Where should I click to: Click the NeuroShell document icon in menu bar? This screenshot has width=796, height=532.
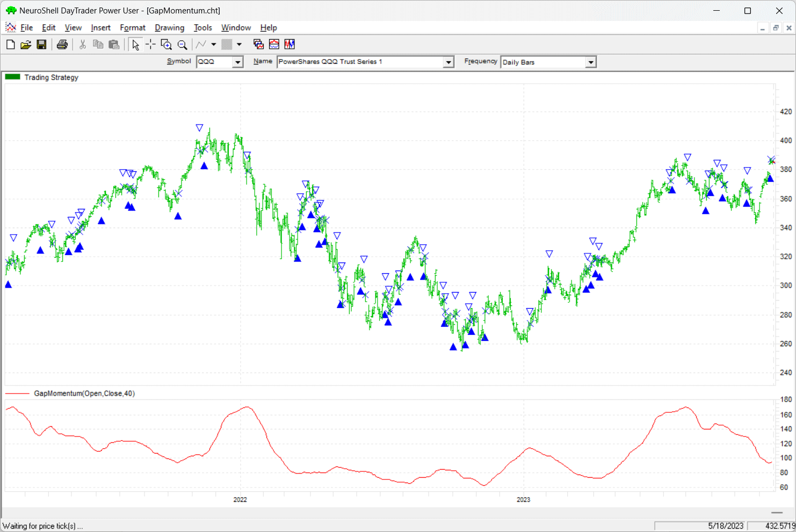pos(11,27)
